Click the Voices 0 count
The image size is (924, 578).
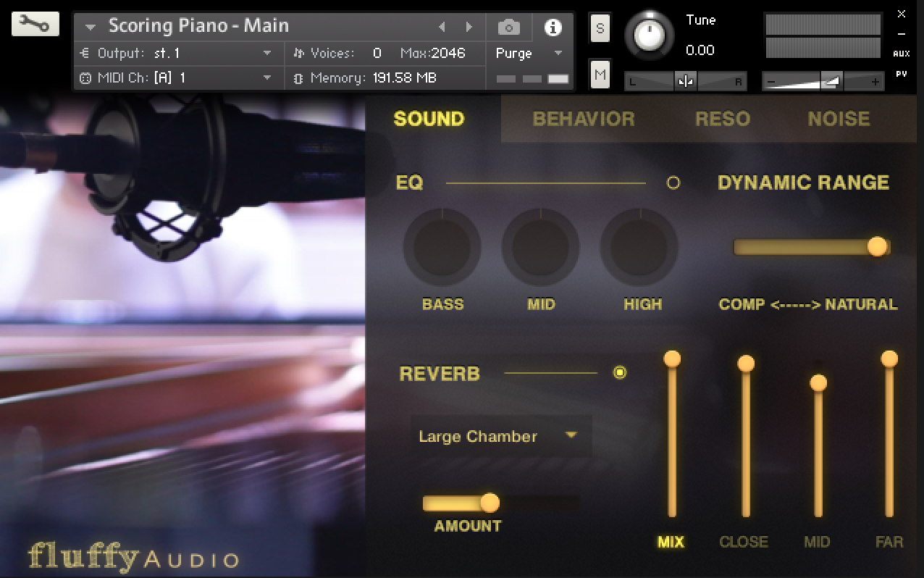[377, 53]
